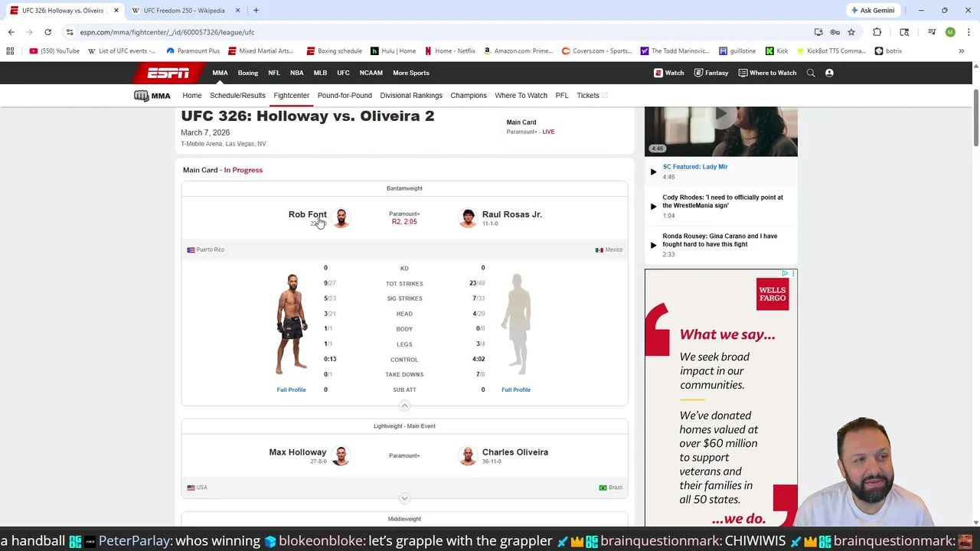Viewport: 980px width, 551px height.
Task: Click the video thumbnail in the sidebar
Action: [720, 131]
